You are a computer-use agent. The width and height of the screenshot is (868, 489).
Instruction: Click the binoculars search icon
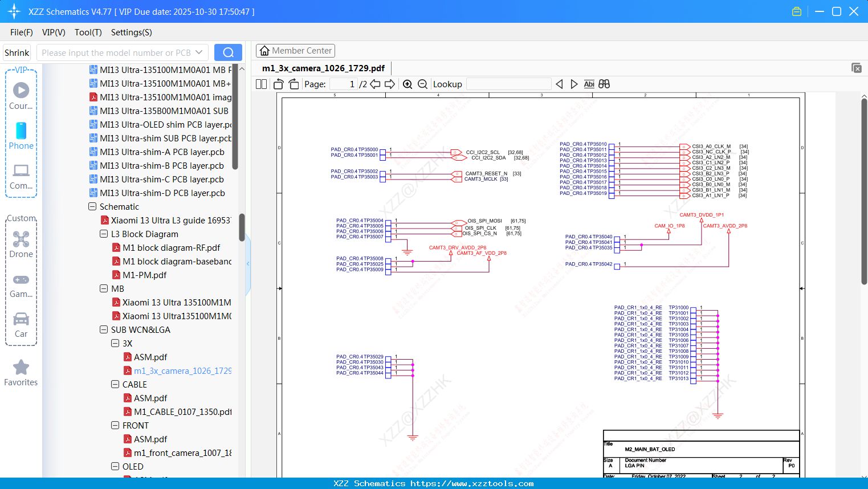(604, 84)
